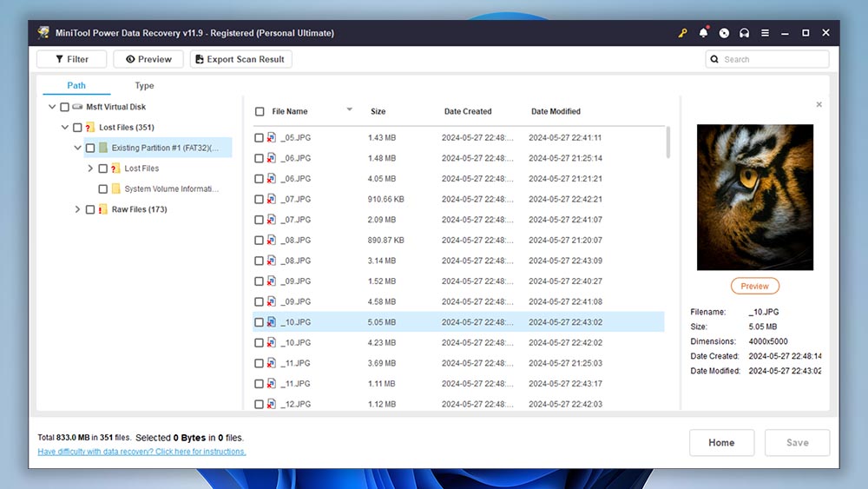Sort by the Date Modified column header
The image size is (868, 489).
[x=556, y=111]
